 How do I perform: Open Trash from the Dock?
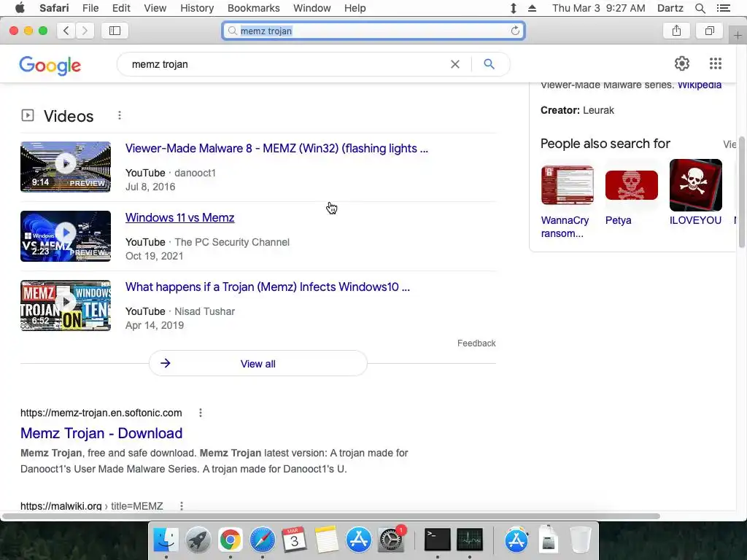point(581,540)
